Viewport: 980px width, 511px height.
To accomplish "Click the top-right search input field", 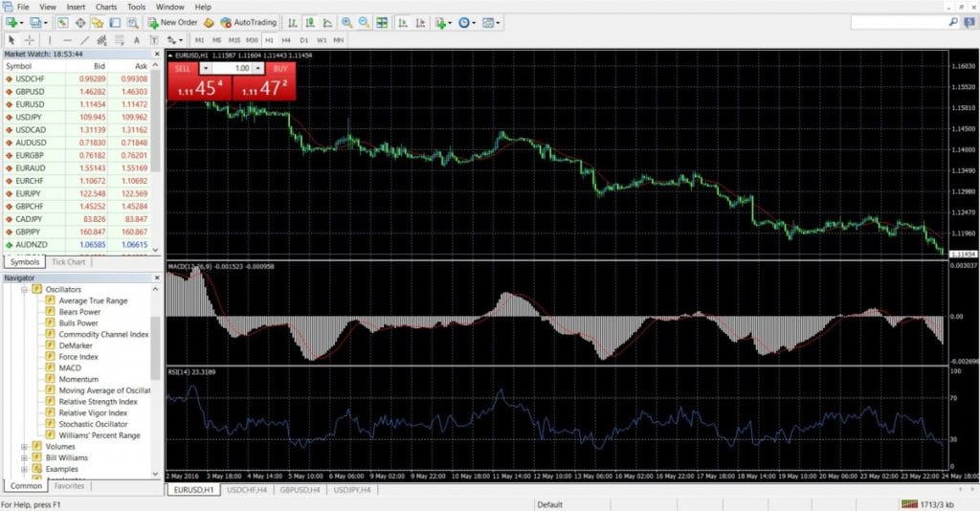I will 900,22.
